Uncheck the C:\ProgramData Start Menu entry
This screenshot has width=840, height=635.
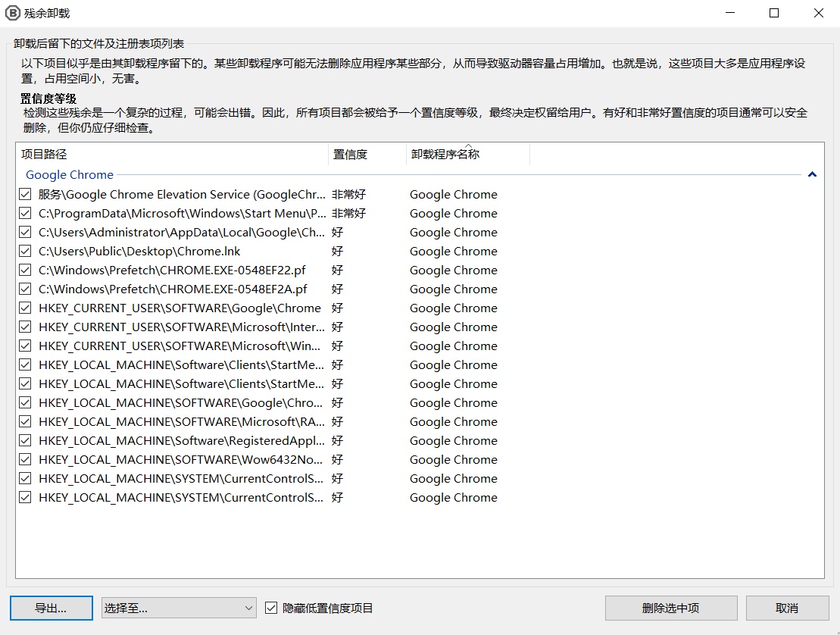coord(25,214)
